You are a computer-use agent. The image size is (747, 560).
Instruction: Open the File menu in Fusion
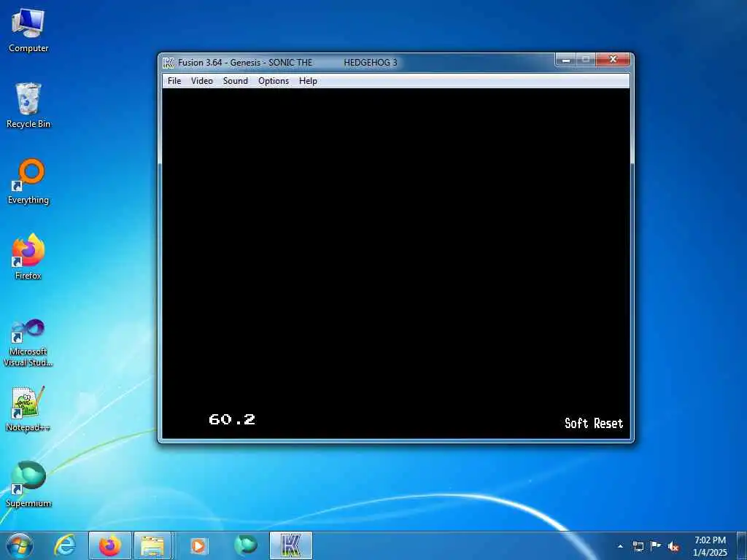(174, 81)
